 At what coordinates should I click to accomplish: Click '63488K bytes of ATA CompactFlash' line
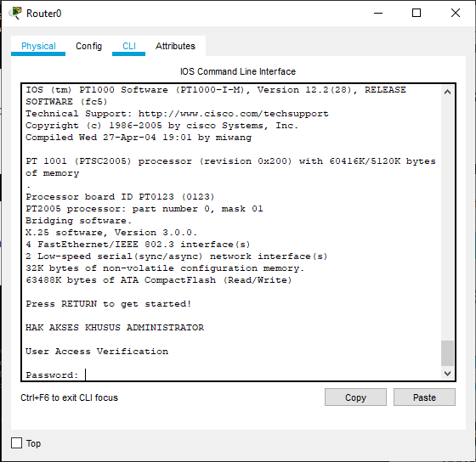(159, 280)
